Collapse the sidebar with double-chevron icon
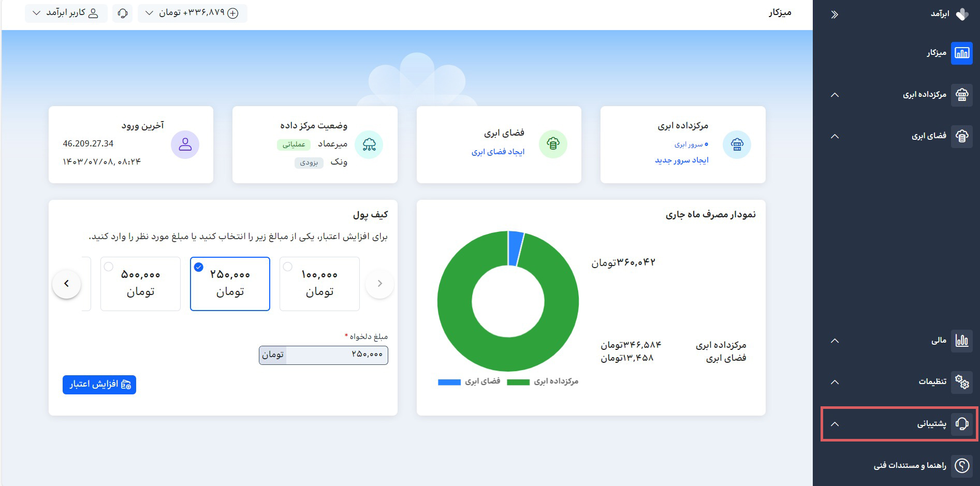The width and height of the screenshot is (980, 486). click(x=835, y=14)
